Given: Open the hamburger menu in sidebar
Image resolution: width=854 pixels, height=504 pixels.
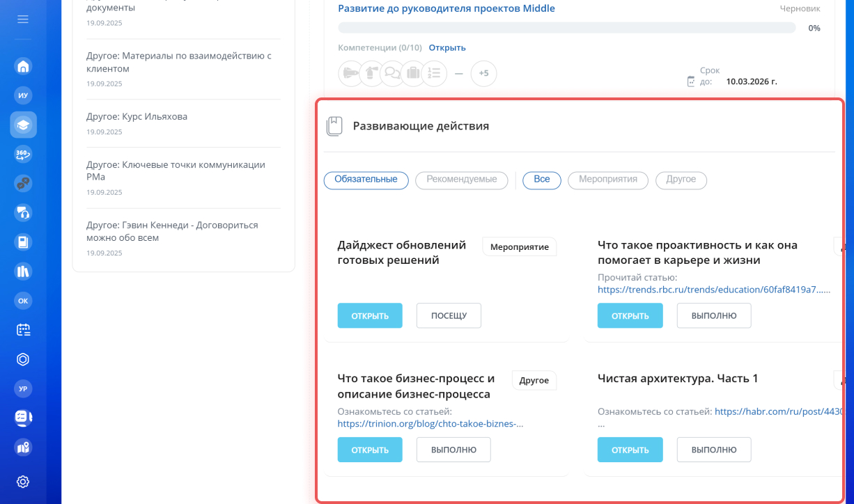Looking at the screenshot, I should 23,19.
